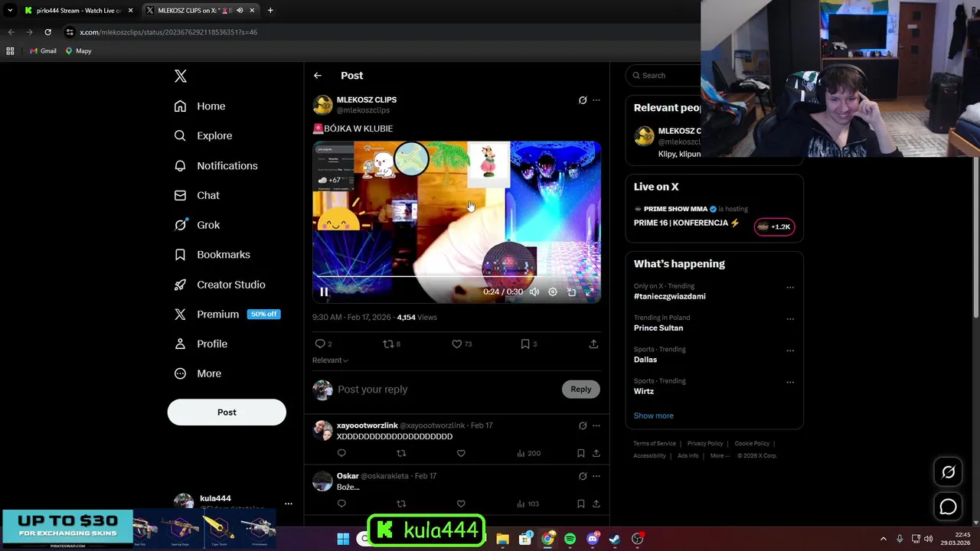More options for Prince Sultan trend
The width and height of the screenshot is (980, 551).
[x=790, y=319]
